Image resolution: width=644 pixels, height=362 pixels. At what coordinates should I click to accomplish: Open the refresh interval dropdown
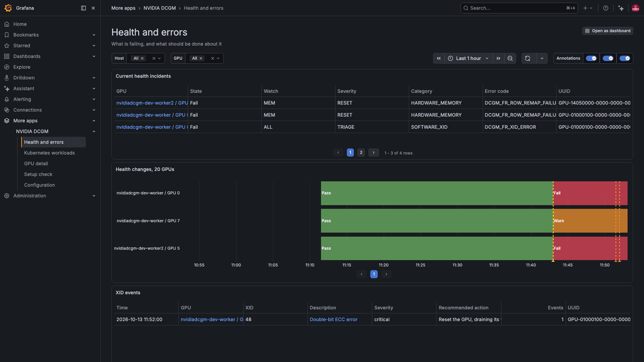point(542,58)
